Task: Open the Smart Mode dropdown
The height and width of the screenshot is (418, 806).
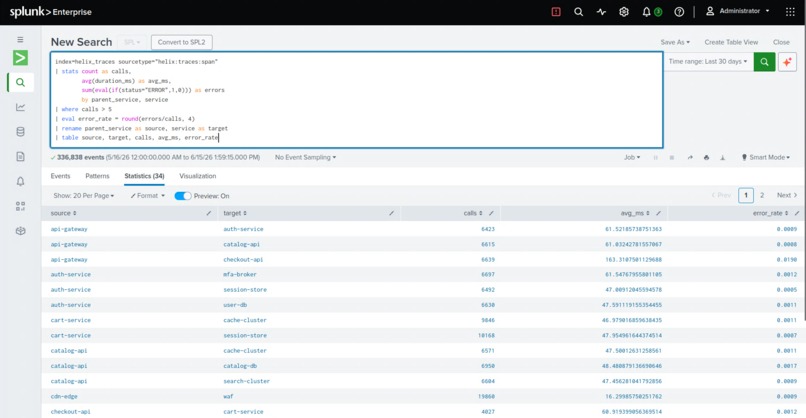Action: 765,157
